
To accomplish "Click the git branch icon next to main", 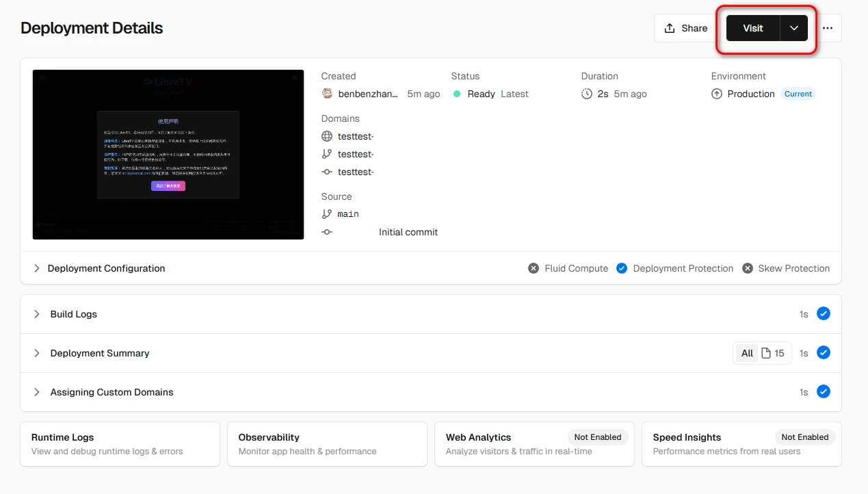I will coord(327,214).
